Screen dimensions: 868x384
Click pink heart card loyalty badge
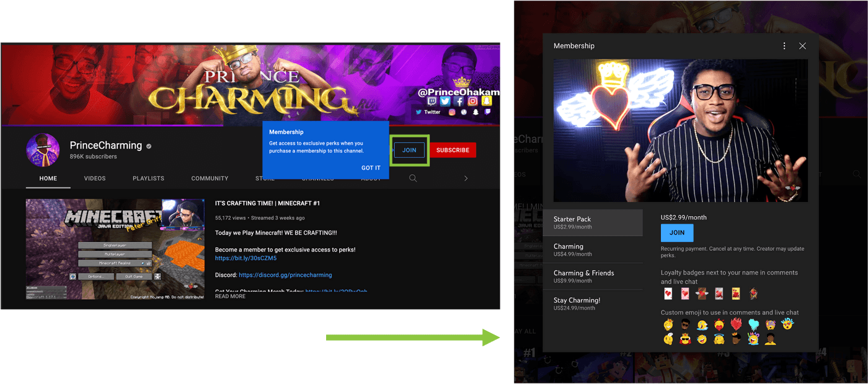(x=685, y=294)
